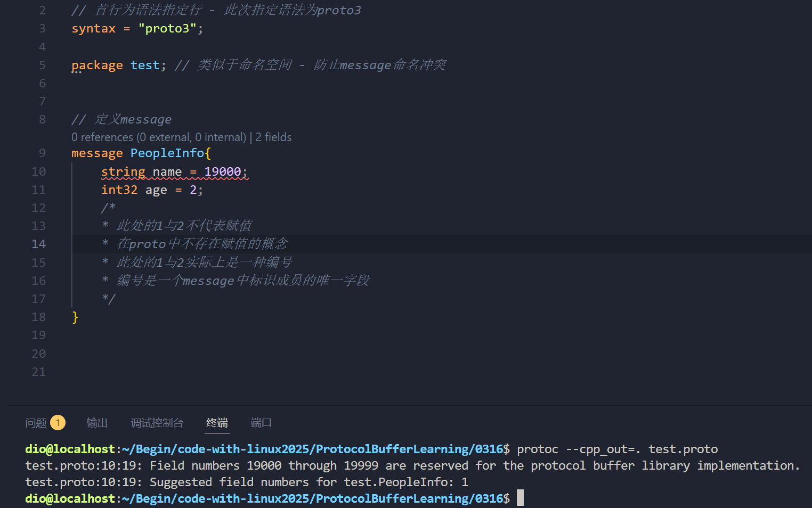This screenshot has height=508, width=812.
Task: Click the "proto3" string literal
Action: point(167,29)
